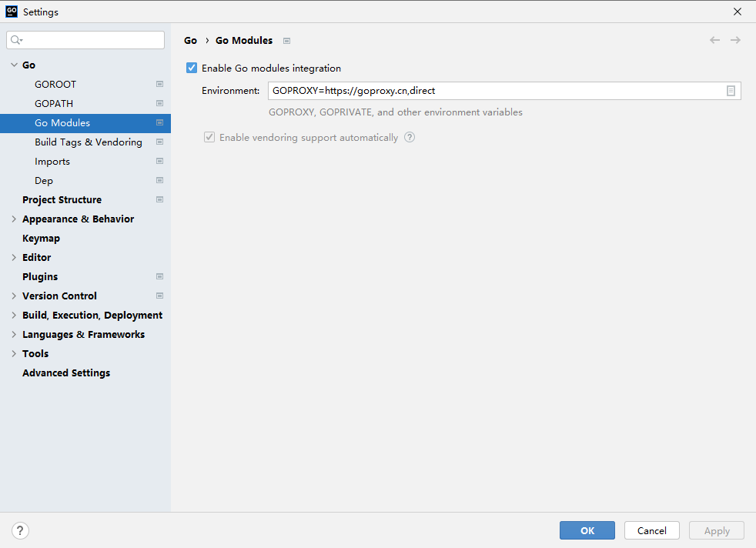Click the project icon next to breadcrumb title
The image size is (756, 548).
[x=287, y=41]
